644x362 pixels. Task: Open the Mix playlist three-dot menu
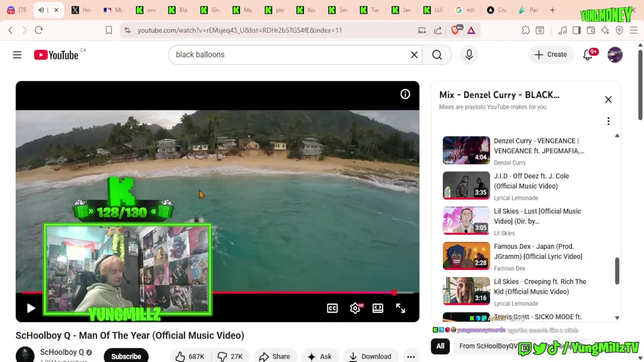click(608, 121)
